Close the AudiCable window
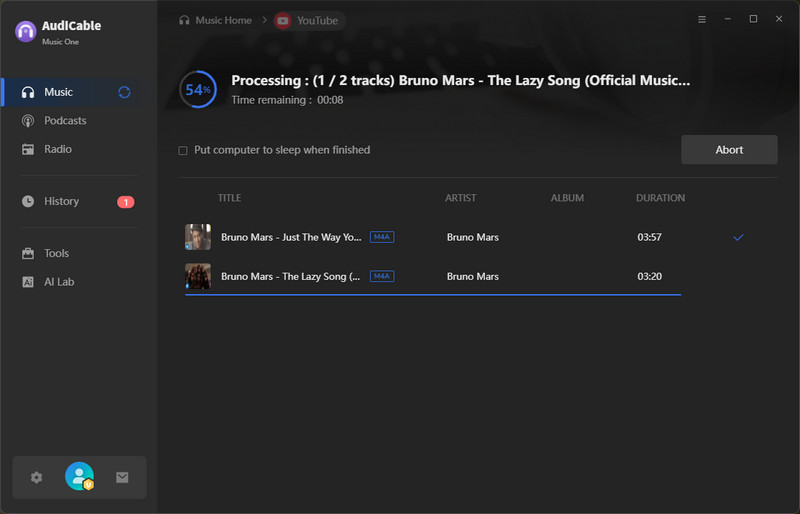The height and width of the screenshot is (514, 800). pos(779,19)
